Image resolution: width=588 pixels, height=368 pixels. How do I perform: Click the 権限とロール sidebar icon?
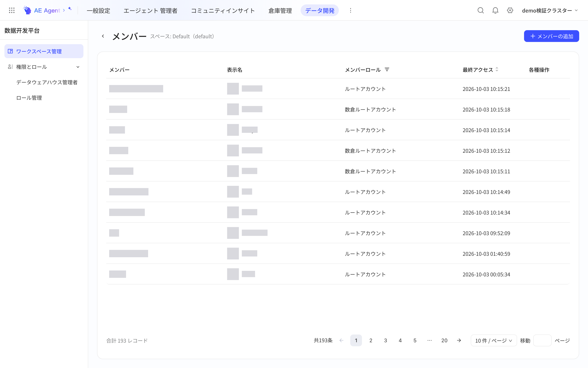[x=10, y=67]
